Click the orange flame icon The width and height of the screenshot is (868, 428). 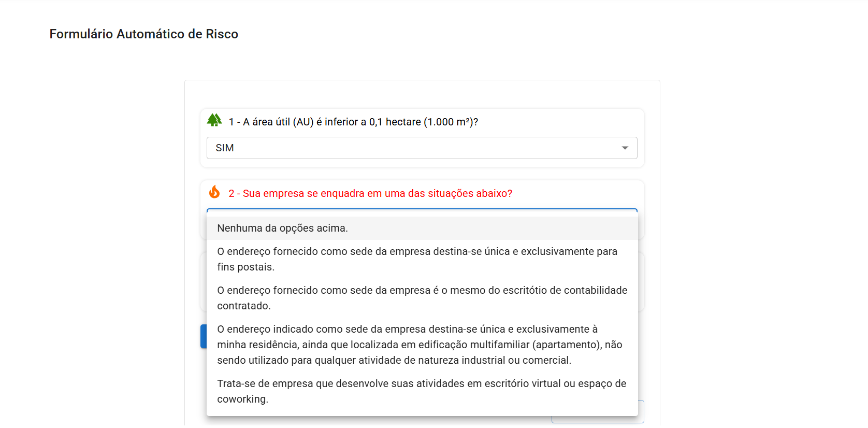pyautogui.click(x=214, y=192)
